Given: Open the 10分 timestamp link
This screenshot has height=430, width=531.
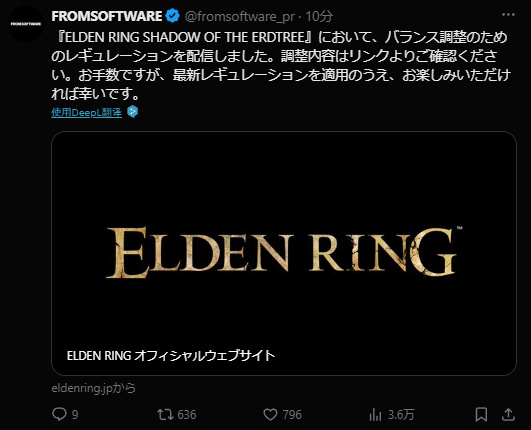Looking at the screenshot, I should pyautogui.click(x=319, y=16).
